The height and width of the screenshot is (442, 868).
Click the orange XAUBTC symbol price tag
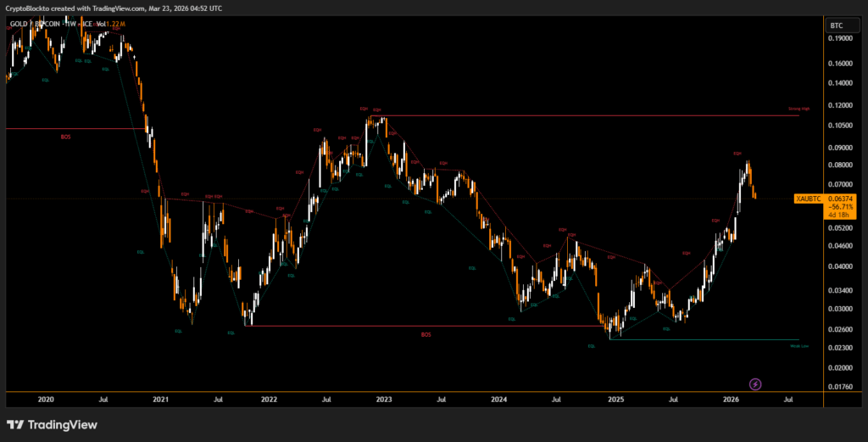(809, 199)
